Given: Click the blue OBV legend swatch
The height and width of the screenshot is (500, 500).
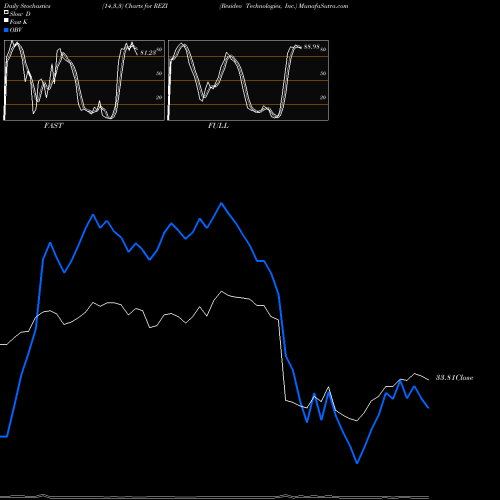Looking at the screenshot, I should pyautogui.click(x=6, y=30).
